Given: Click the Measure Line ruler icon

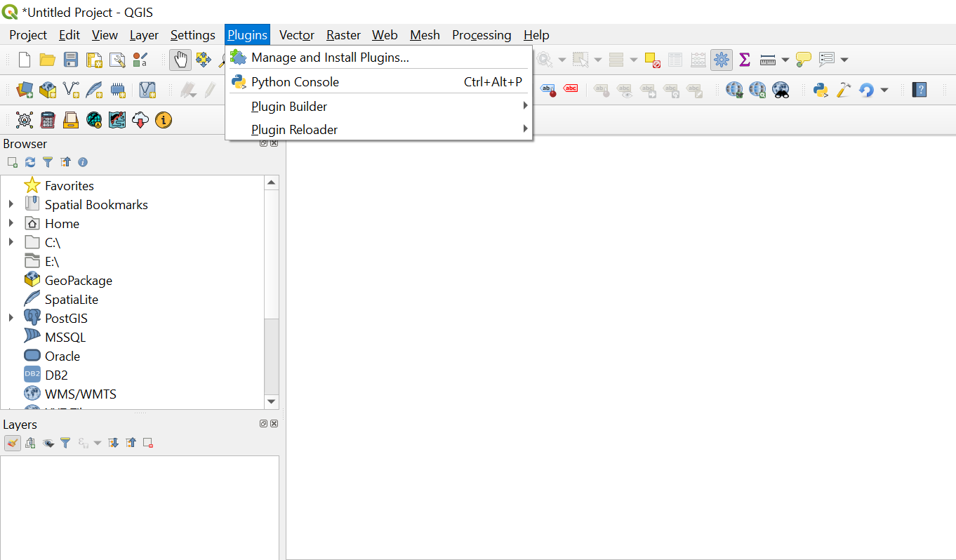Looking at the screenshot, I should 768,60.
